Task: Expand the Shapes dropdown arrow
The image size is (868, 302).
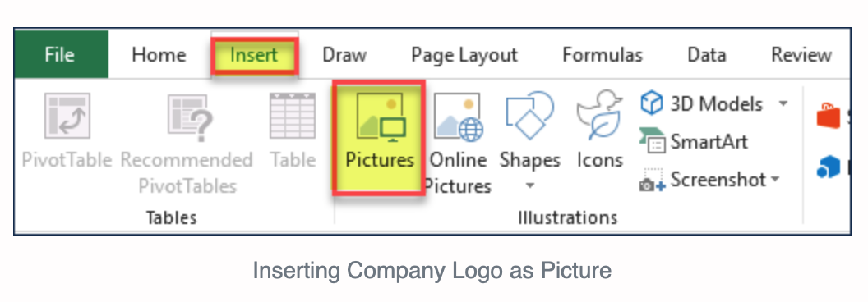Action: (x=530, y=186)
